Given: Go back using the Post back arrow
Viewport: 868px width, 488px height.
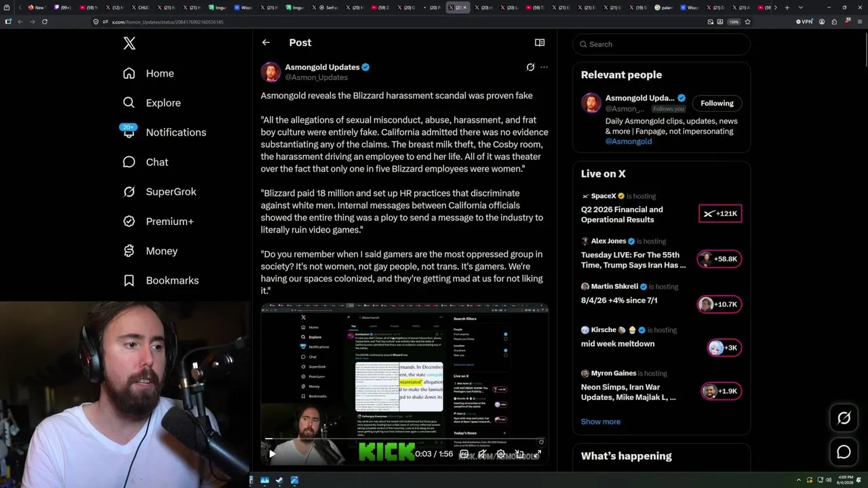Looking at the screenshot, I should tap(266, 43).
